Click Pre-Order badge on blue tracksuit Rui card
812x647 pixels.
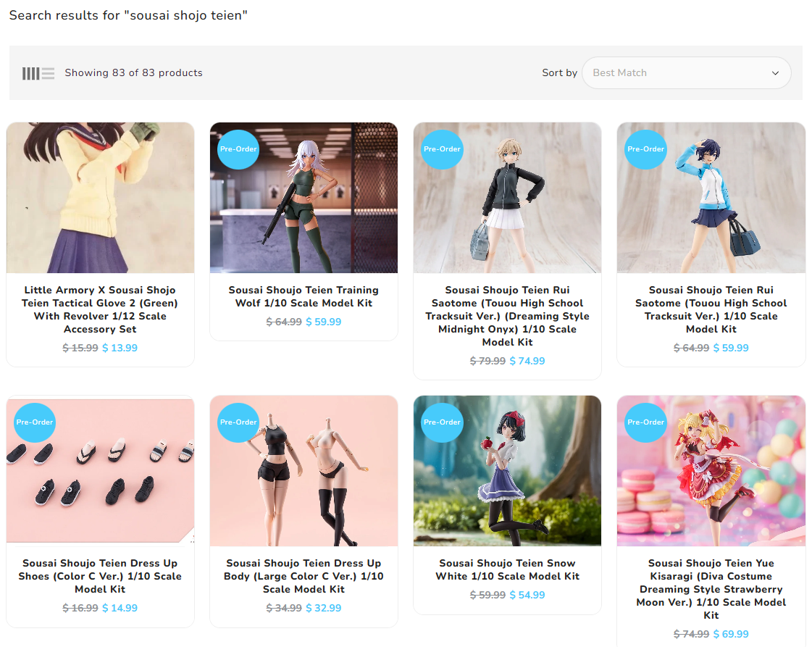point(645,149)
